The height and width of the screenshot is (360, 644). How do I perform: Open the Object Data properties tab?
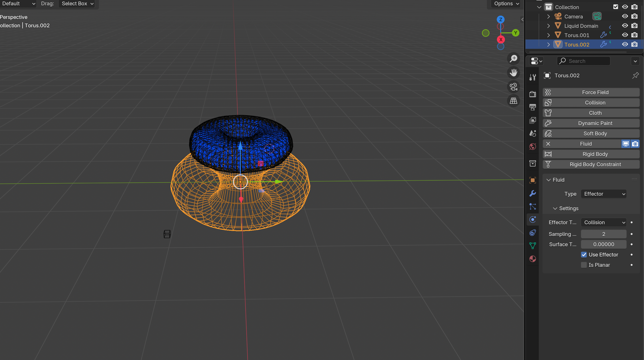tap(533, 246)
